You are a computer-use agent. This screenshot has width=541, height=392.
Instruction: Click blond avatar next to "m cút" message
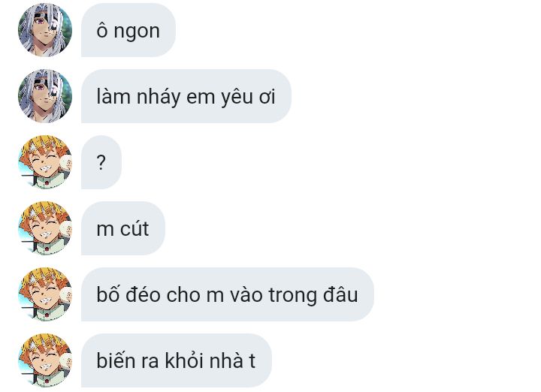coord(45,228)
